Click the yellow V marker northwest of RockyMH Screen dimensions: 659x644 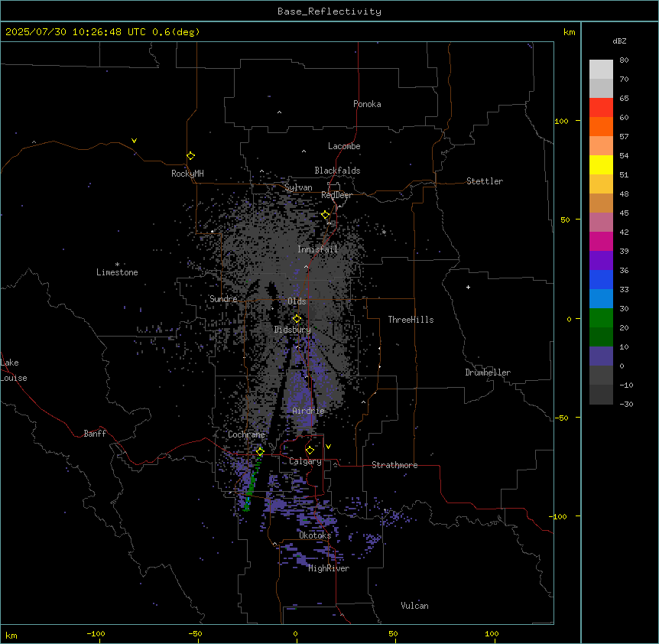pyautogui.click(x=134, y=141)
